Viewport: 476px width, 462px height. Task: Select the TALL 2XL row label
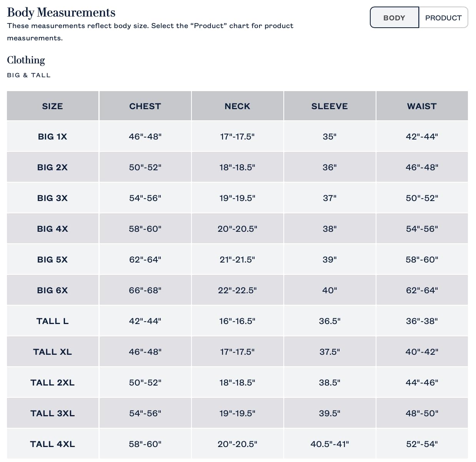[x=53, y=382]
